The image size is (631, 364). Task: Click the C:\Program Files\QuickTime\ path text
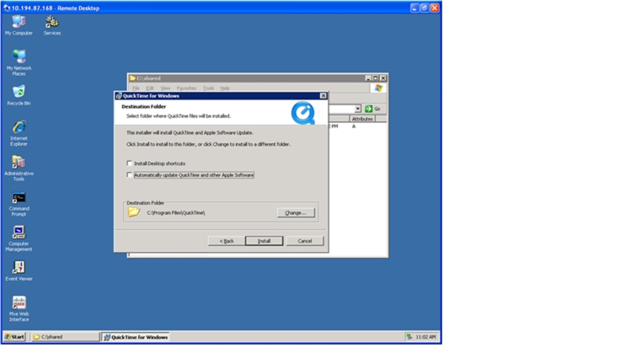[176, 212]
